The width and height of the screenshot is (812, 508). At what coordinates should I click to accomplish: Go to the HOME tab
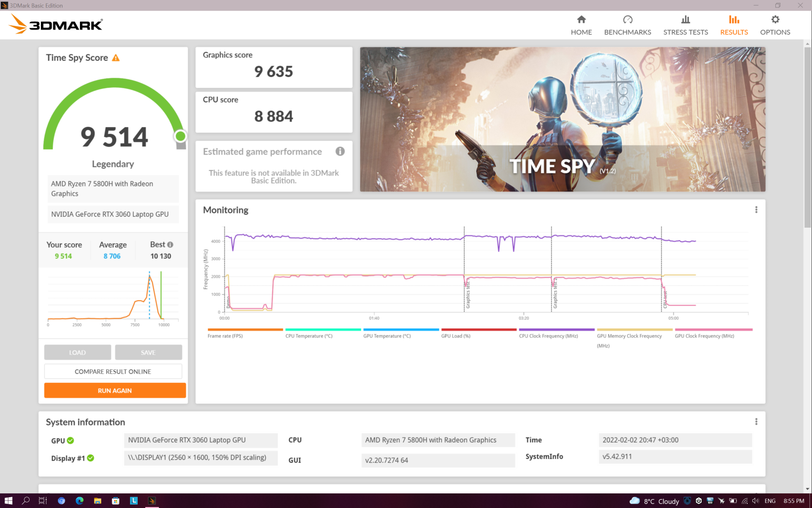tap(581, 25)
